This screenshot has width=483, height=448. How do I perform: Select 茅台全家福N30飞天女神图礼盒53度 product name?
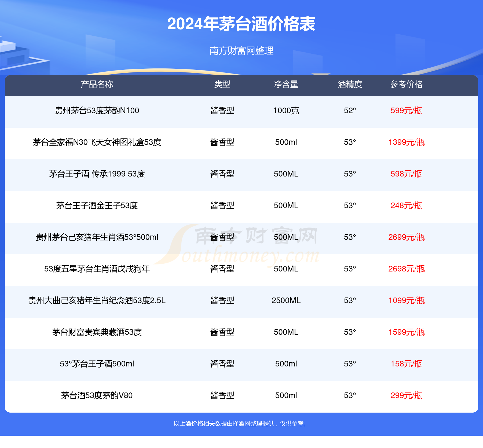(97, 142)
